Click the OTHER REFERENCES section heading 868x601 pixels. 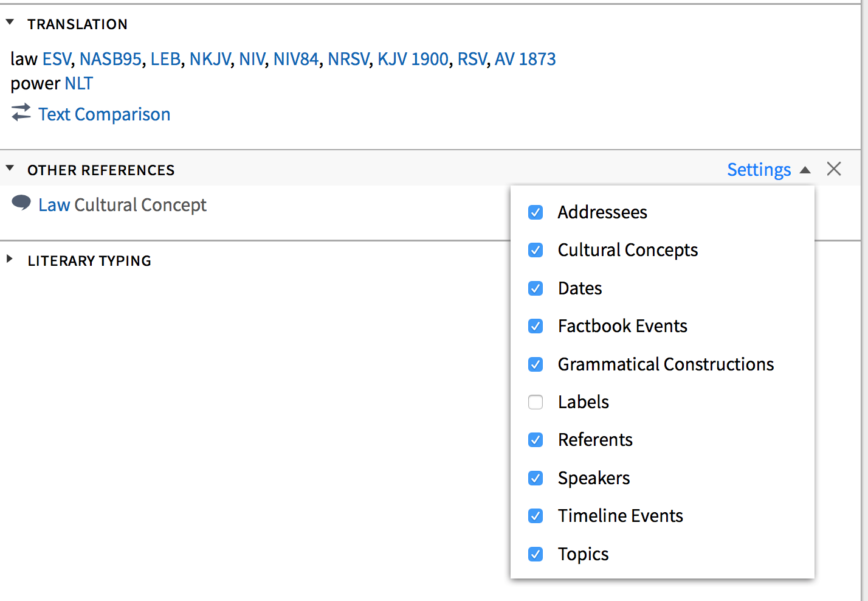coord(101,170)
